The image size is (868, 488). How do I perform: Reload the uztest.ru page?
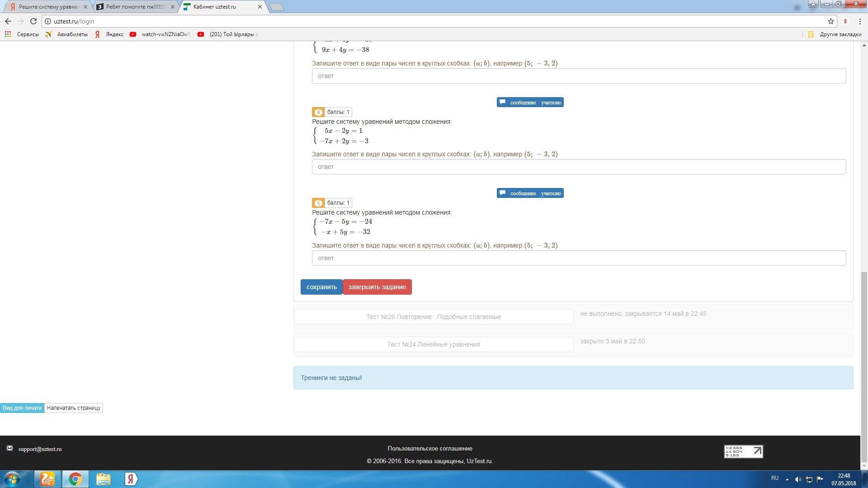(x=33, y=21)
